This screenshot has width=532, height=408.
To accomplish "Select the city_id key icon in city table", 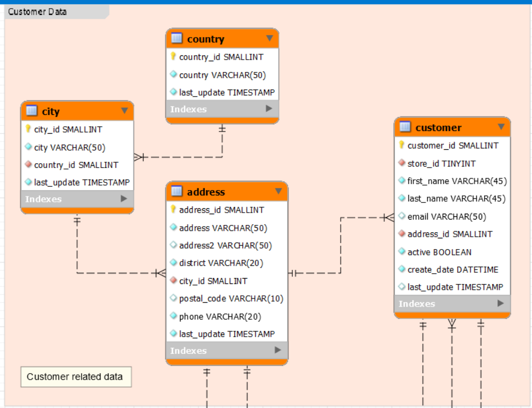I will tap(28, 128).
